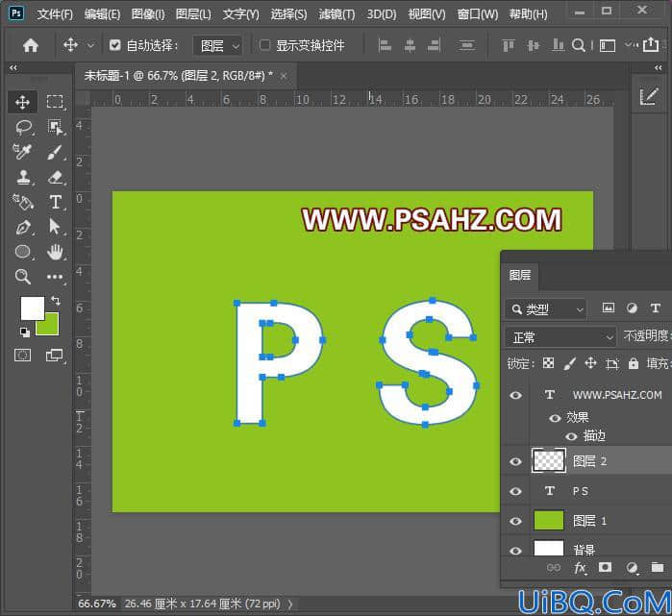Select the 图层 2 layer thumbnail
The image size is (672, 616).
click(x=549, y=461)
